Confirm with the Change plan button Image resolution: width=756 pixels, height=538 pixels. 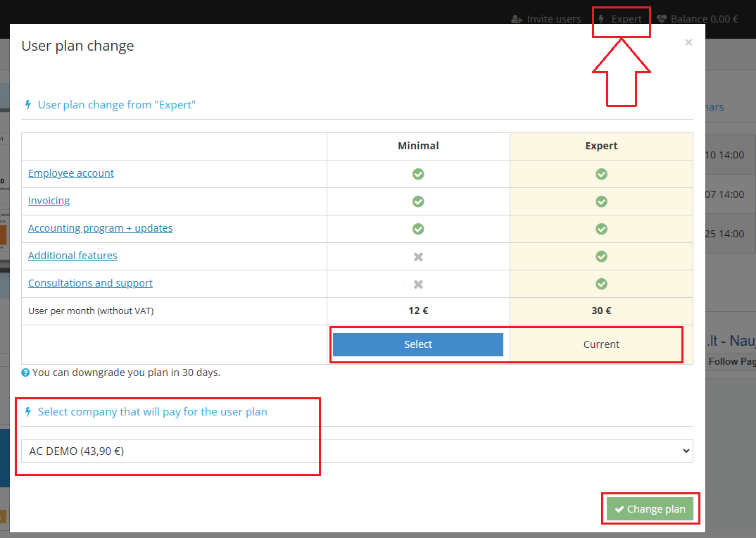pyautogui.click(x=650, y=508)
